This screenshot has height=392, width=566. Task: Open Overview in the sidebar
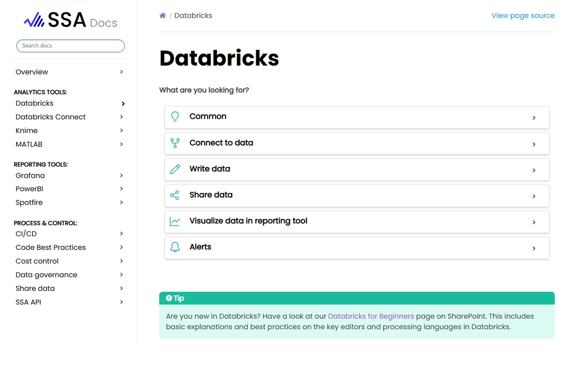click(32, 72)
